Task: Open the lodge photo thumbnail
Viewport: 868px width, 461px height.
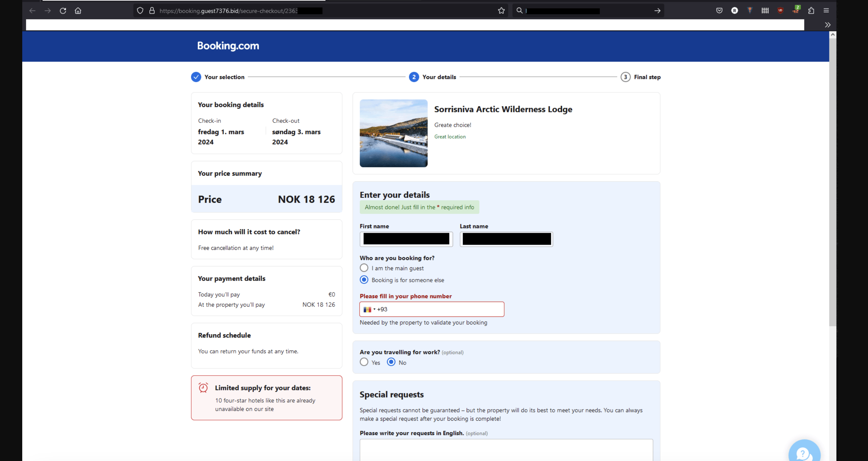Action: (x=394, y=133)
